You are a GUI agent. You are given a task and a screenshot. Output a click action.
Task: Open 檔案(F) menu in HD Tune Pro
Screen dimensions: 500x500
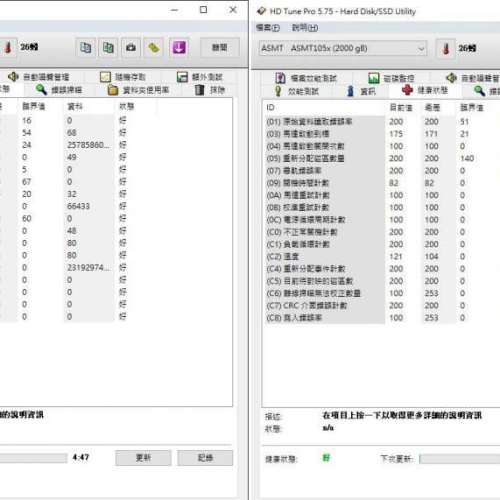(268, 28)
